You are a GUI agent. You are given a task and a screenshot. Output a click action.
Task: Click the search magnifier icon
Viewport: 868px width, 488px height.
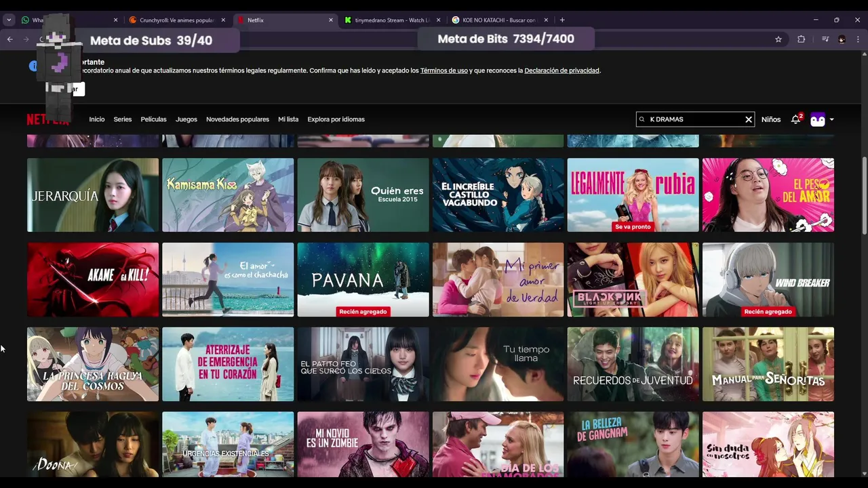(642, 119)
